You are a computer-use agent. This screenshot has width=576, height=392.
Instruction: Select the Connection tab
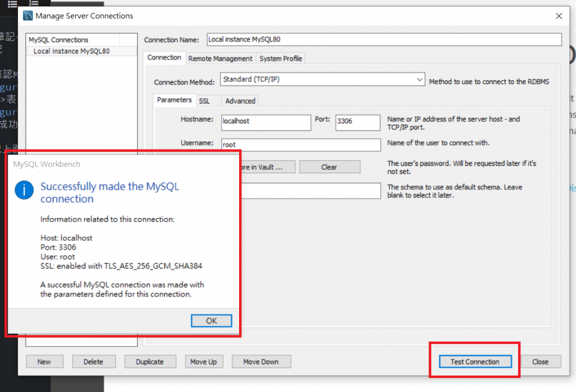pos(164,57)
